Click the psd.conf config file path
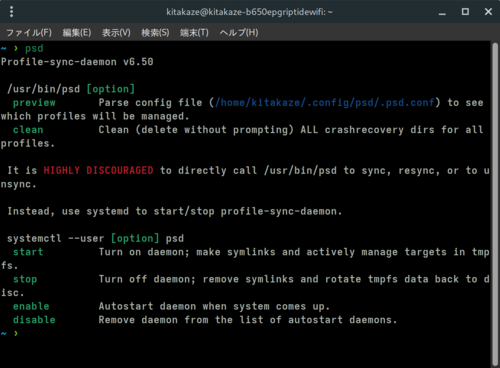The image size is (500, 368). (x=325, y=103)
